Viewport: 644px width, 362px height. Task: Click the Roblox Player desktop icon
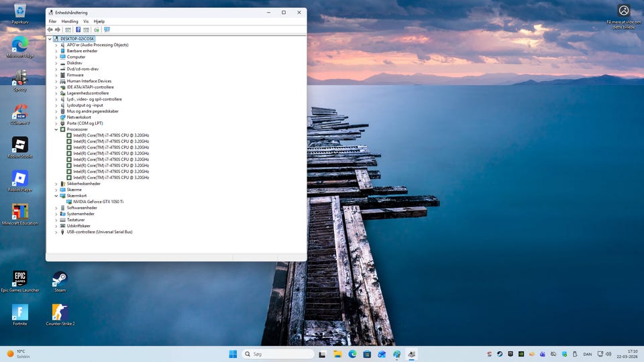pyautogui.click(x=19, y=181)
